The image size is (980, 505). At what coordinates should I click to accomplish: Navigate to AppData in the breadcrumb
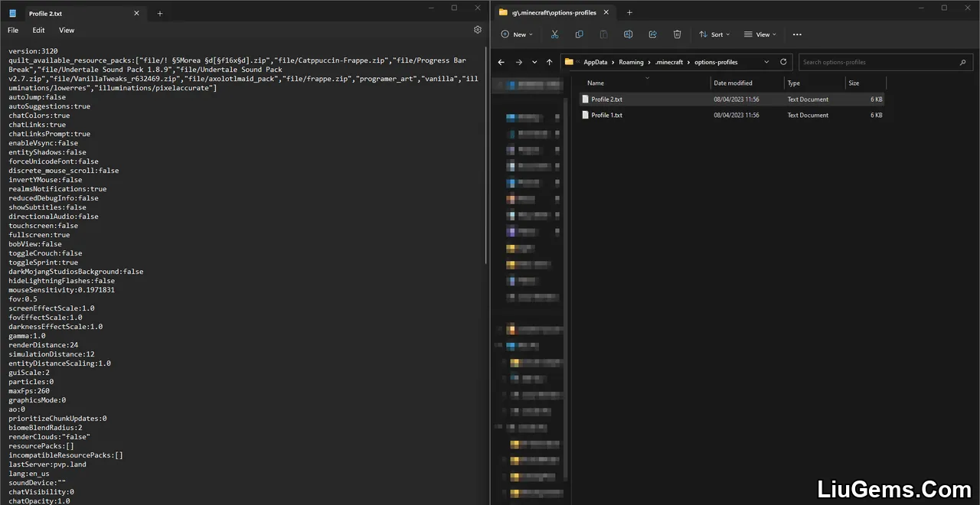tap(595, 62)
